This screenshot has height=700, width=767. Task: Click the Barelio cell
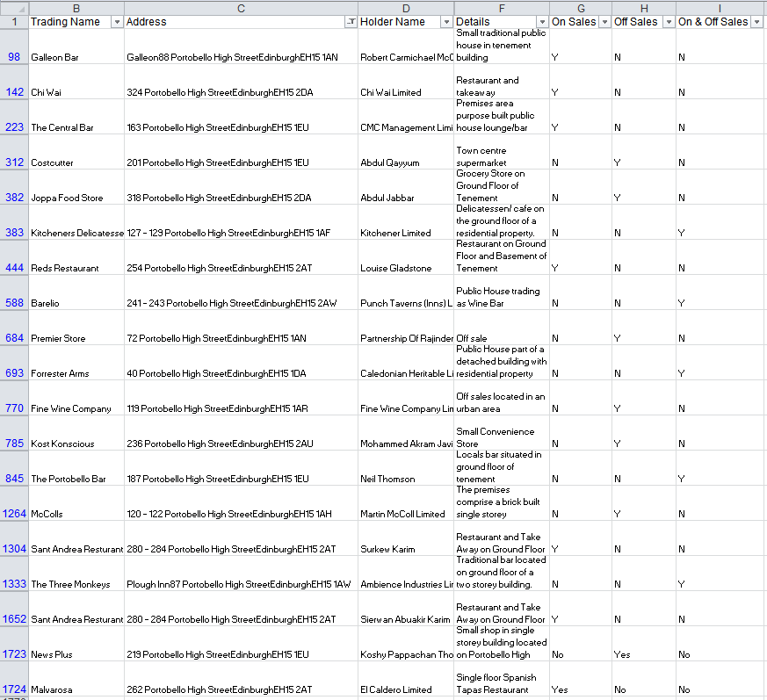76,292
